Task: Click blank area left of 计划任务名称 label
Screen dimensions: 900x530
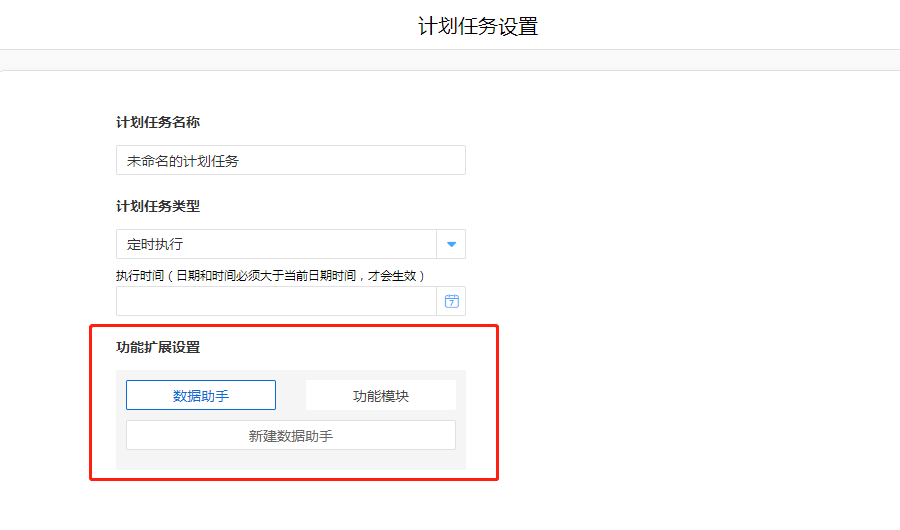Action: (60, 122)
